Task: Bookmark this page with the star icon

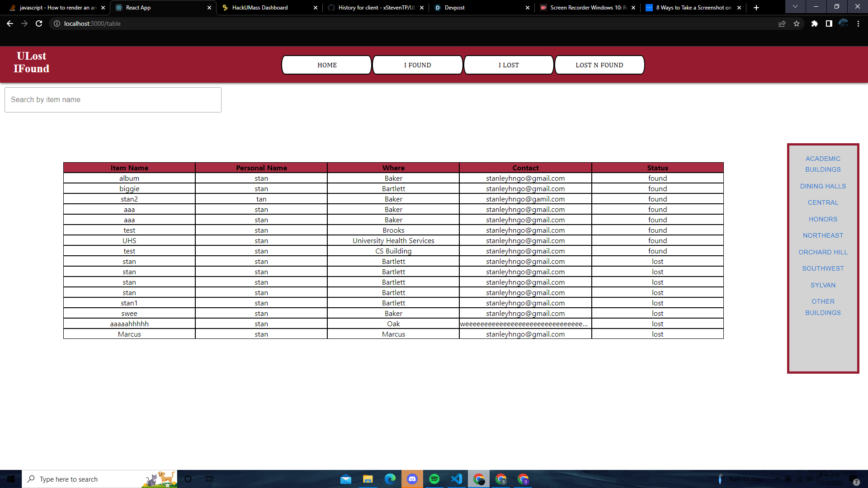Action: click(797, 23)
